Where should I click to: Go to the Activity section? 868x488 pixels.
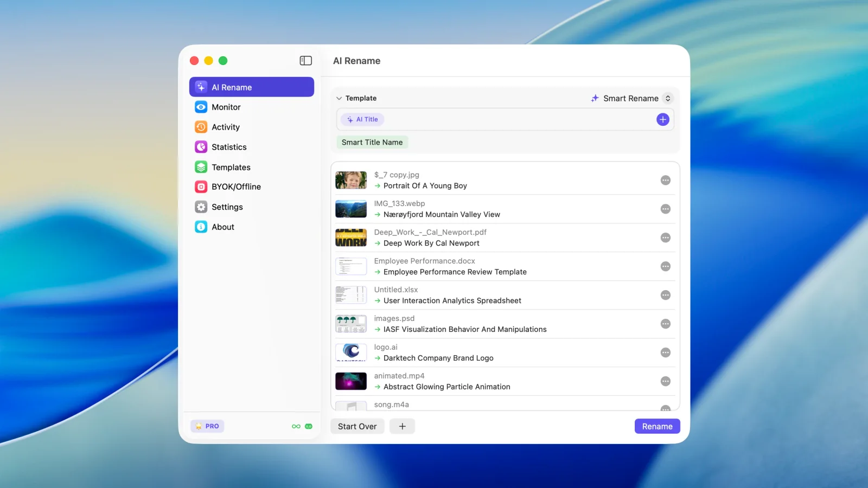tap(252, 127)
